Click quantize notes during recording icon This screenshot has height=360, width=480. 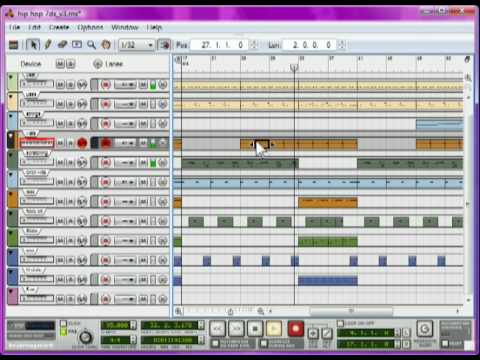pos(264,343)
